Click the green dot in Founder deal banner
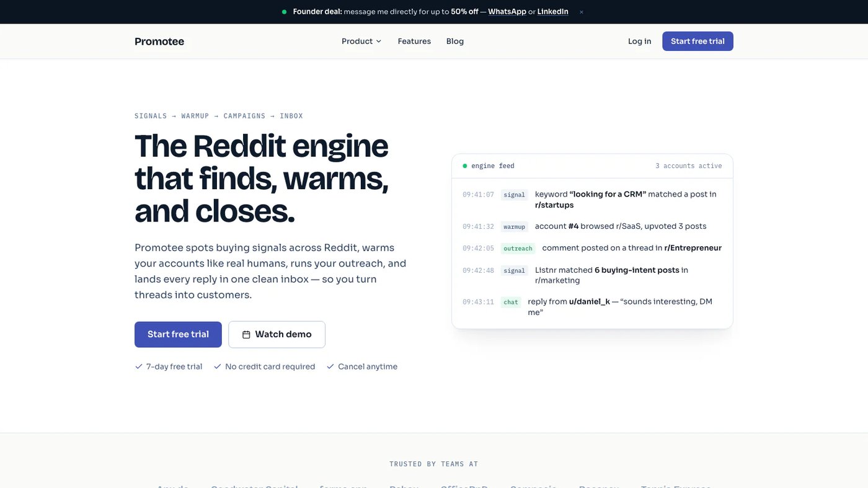The width and height of the screenshot is (868, 488). [x=284, y=12]
